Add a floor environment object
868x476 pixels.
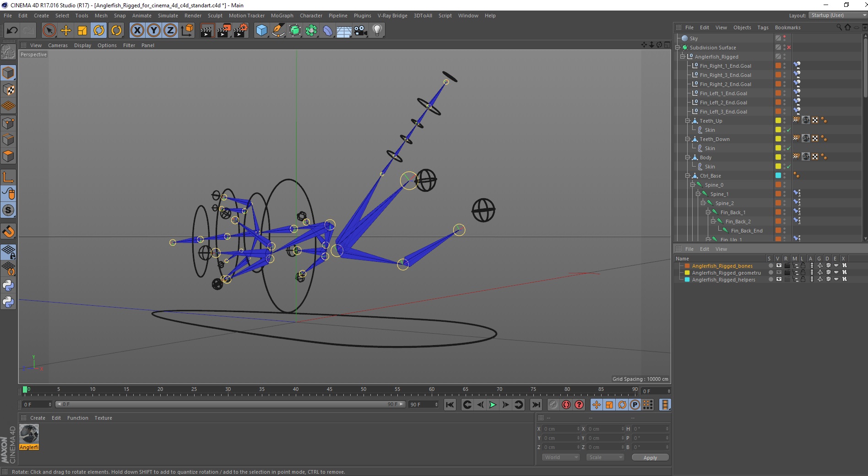(x=344, y=31)
